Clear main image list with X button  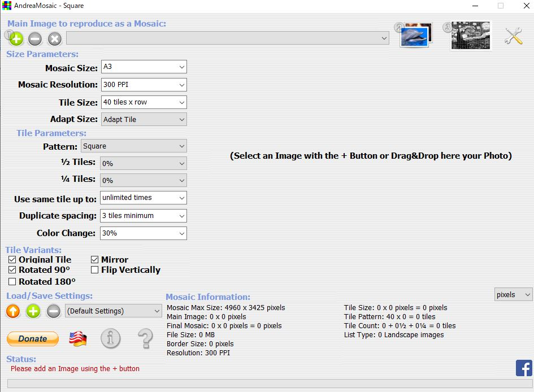(x=54, y=39)
